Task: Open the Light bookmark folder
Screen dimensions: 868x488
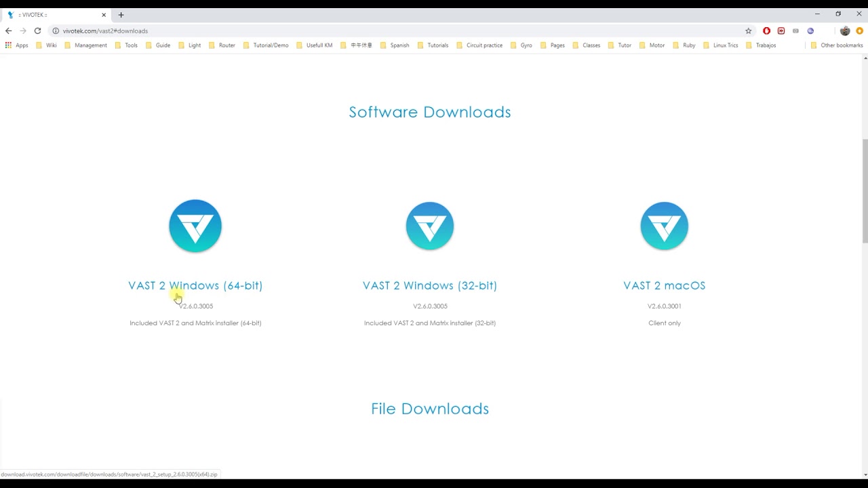Action: pos(189,45)
